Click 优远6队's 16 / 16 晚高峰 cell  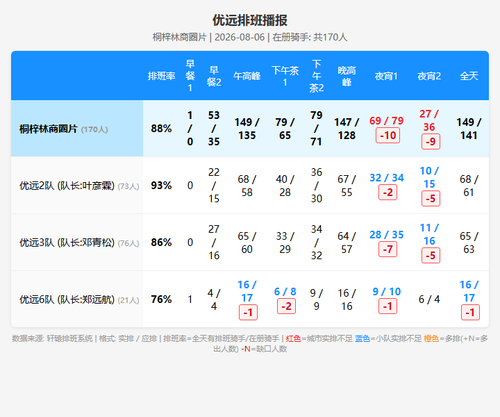(347, 300)
